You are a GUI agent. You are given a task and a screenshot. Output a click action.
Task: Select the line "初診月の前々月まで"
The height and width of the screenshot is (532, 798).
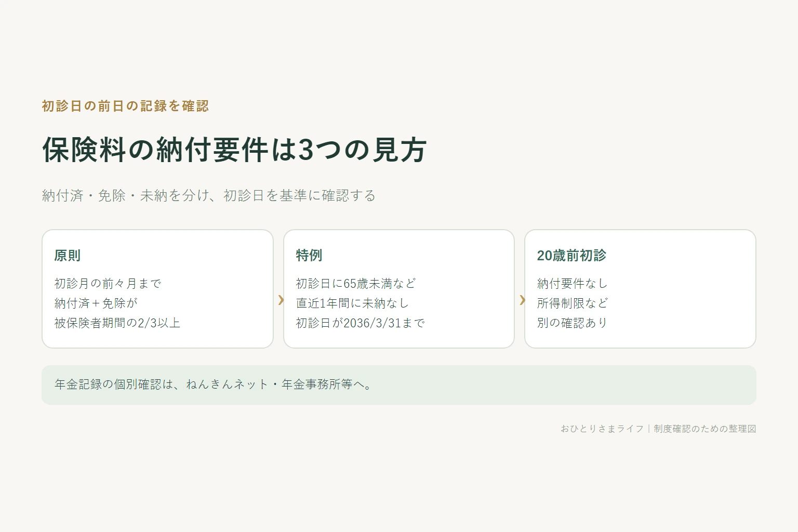coord(108,284)
